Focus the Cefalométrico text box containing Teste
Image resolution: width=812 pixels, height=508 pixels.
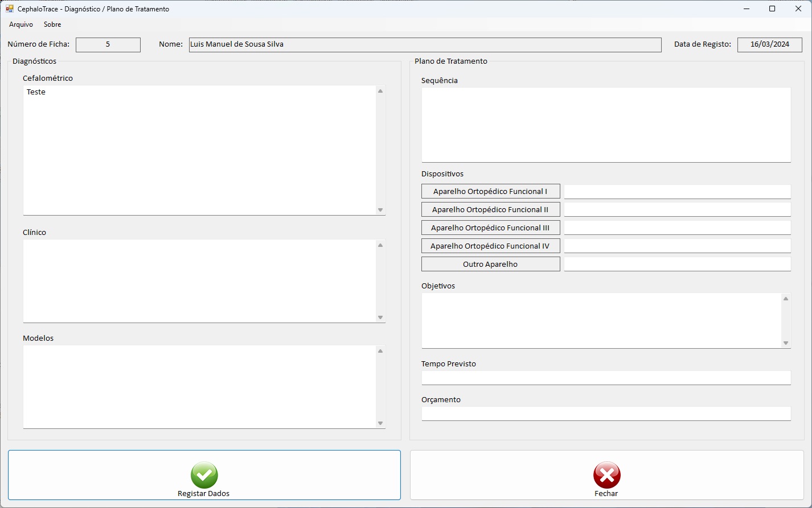[x=199, y=150]
